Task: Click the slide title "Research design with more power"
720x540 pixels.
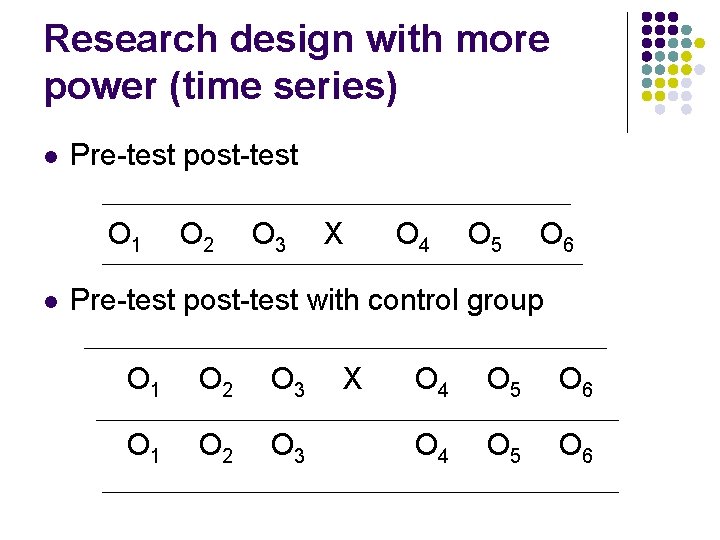Action: pos(297,62)
